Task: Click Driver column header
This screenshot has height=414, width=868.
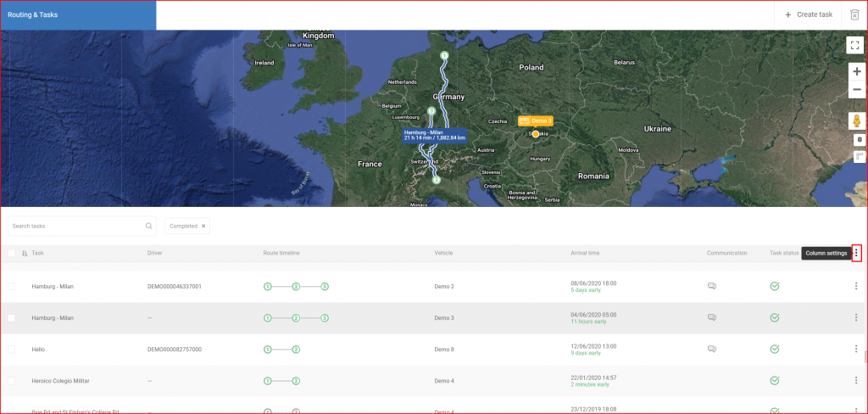Action: pyautogui.click(x=154, y=254)
